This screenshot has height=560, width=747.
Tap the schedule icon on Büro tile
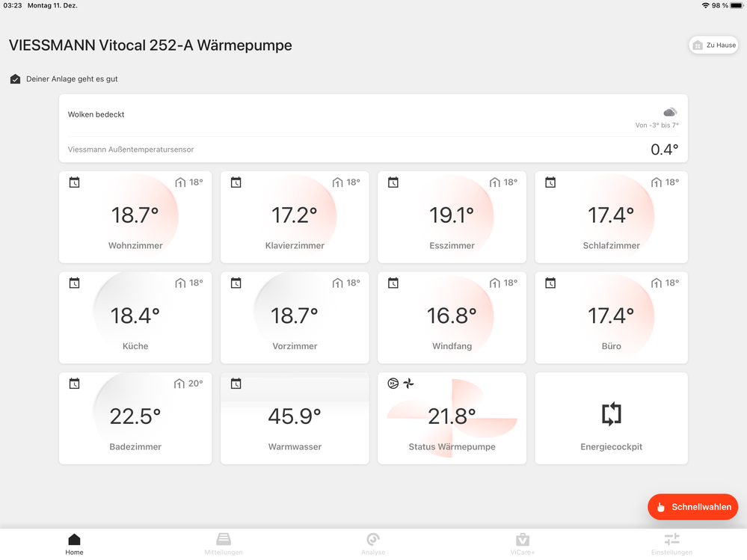[x=550, y=283]
